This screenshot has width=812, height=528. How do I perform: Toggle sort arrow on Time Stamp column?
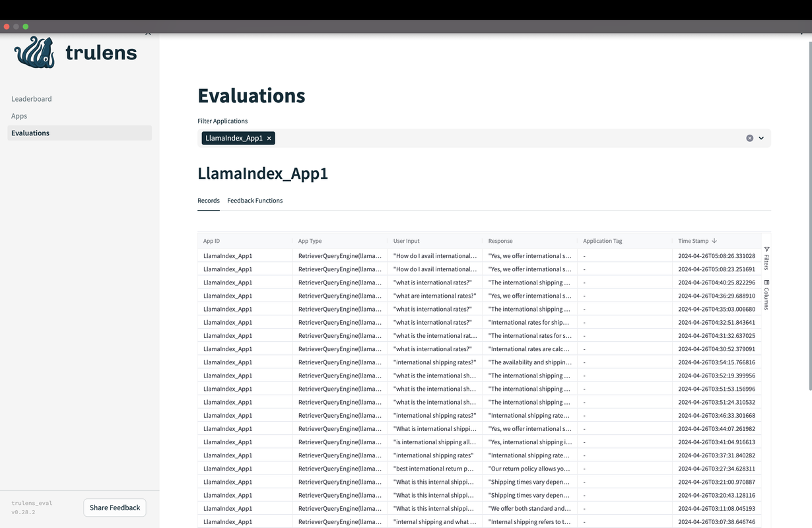pyautogui.click(x=714, y=241)
